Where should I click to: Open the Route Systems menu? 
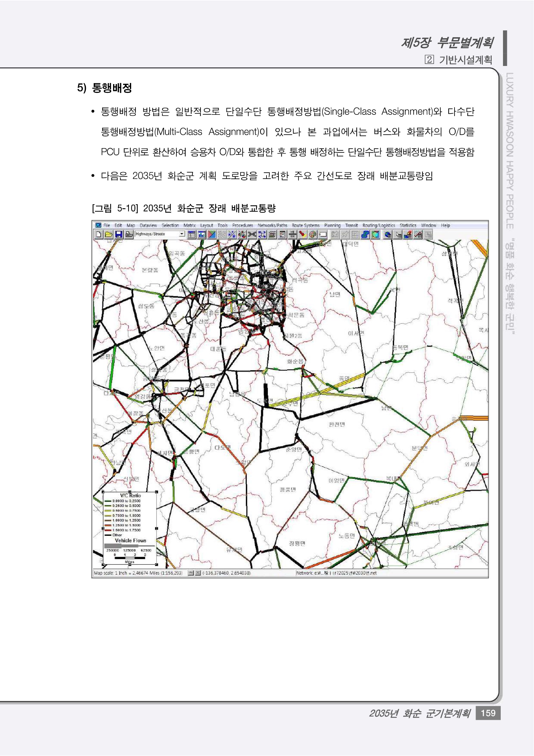tap(305, 226)
